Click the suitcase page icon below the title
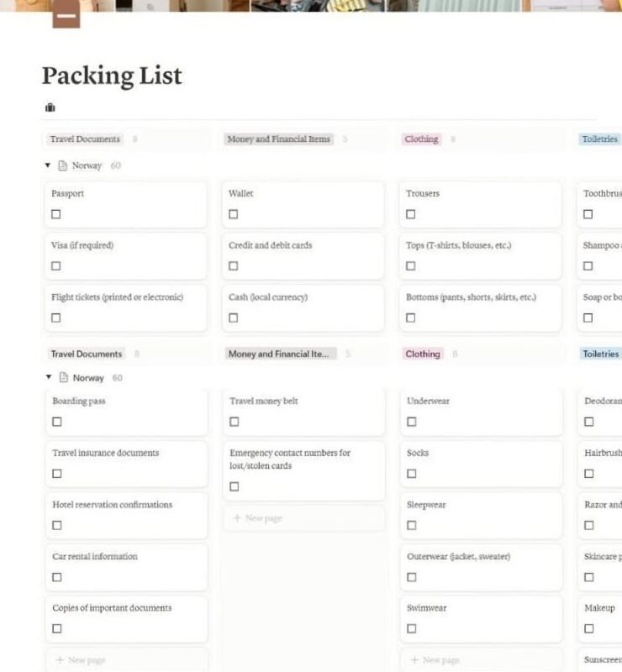This screenshot has width=622, height=672. point(50,108)
